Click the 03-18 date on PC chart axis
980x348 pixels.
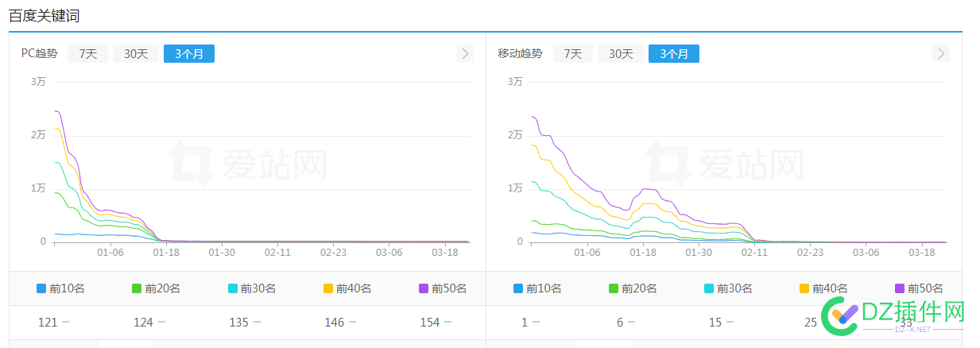(x=444, y=252)
